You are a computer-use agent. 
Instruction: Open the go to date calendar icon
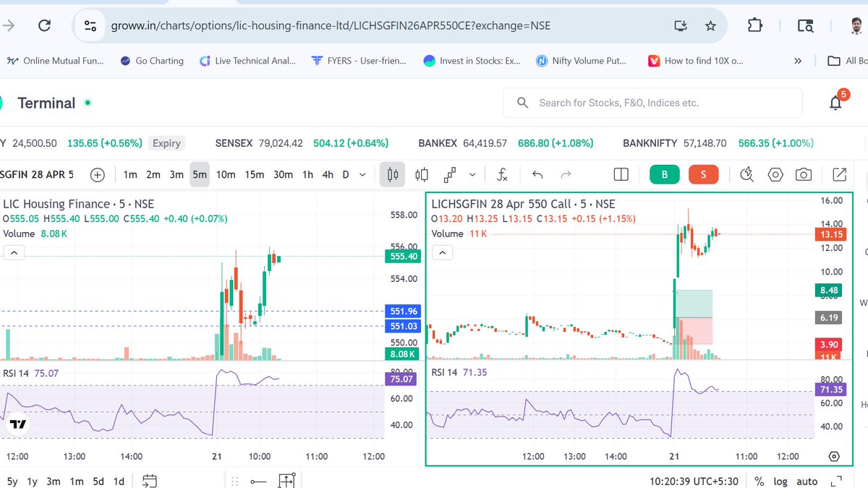[x=150, y=481]
